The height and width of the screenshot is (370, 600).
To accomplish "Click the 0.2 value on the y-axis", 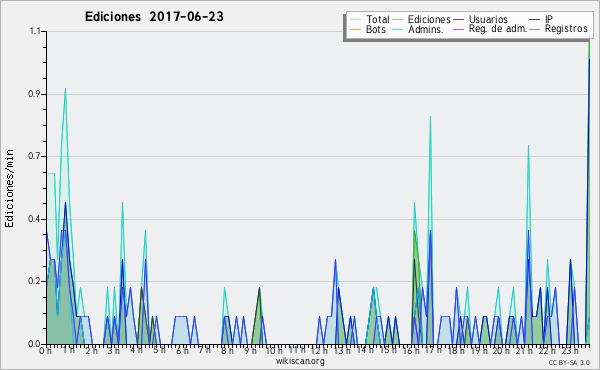I will pos(34,281).
